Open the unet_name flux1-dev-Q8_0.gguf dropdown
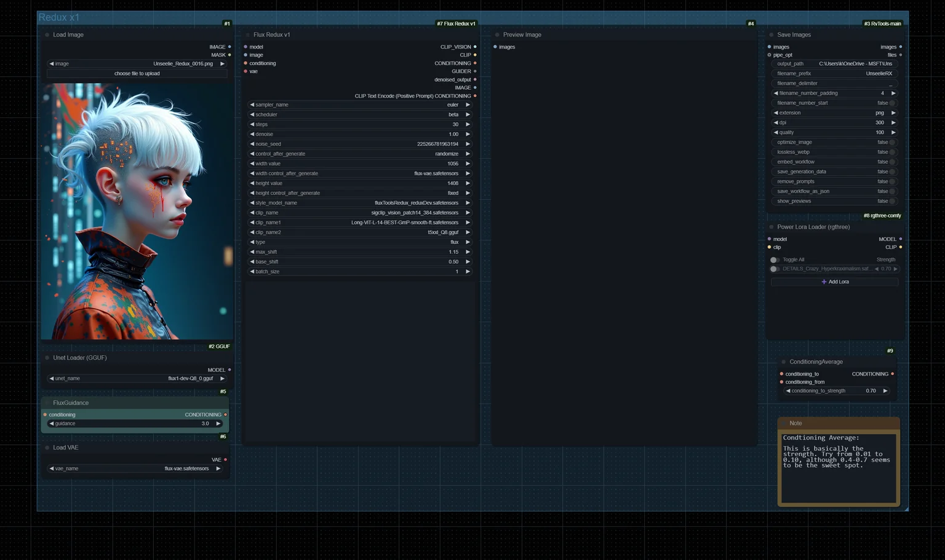 [x=137, y=379]
